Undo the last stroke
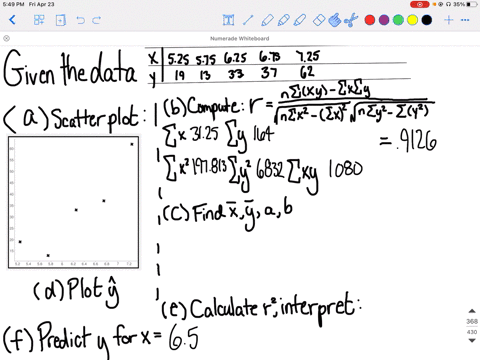 pyautogui.click(x=80, y=20)
